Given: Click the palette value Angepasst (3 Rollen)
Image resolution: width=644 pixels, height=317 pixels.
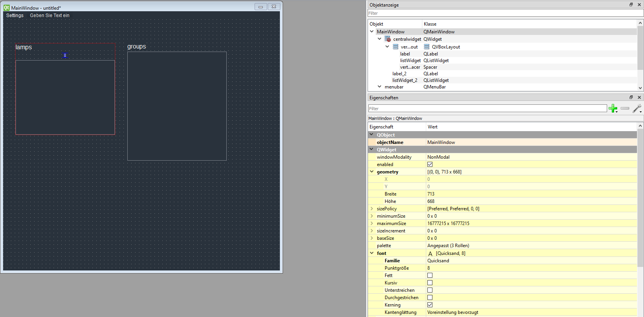Looking at the screenshot, I should click(x=531, y=246).
